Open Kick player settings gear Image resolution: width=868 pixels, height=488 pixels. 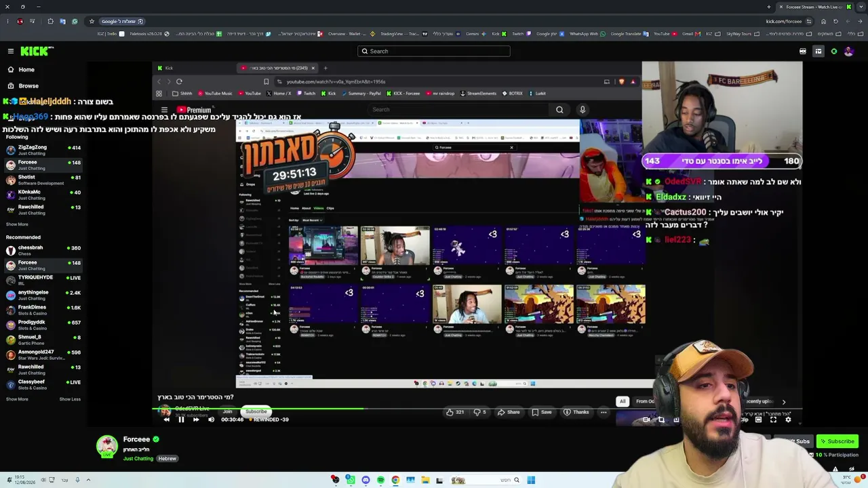point(788,420)
